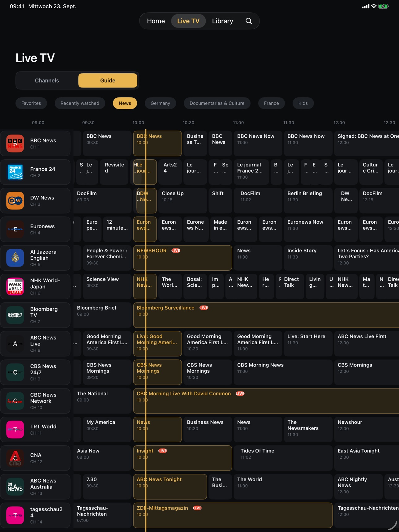Image resolution: width=399 pixels, height=532 pixels.
Task: Open CBC Morning Live With David Common
Action: pyautogui.click(x=266, y=401)
